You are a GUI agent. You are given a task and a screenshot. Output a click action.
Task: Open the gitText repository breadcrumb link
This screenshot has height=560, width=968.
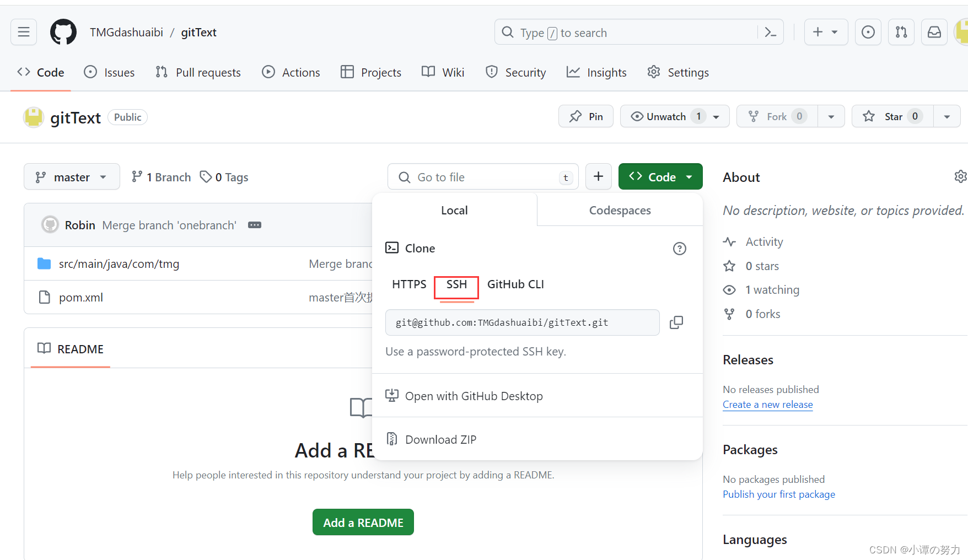coord(199,33)
